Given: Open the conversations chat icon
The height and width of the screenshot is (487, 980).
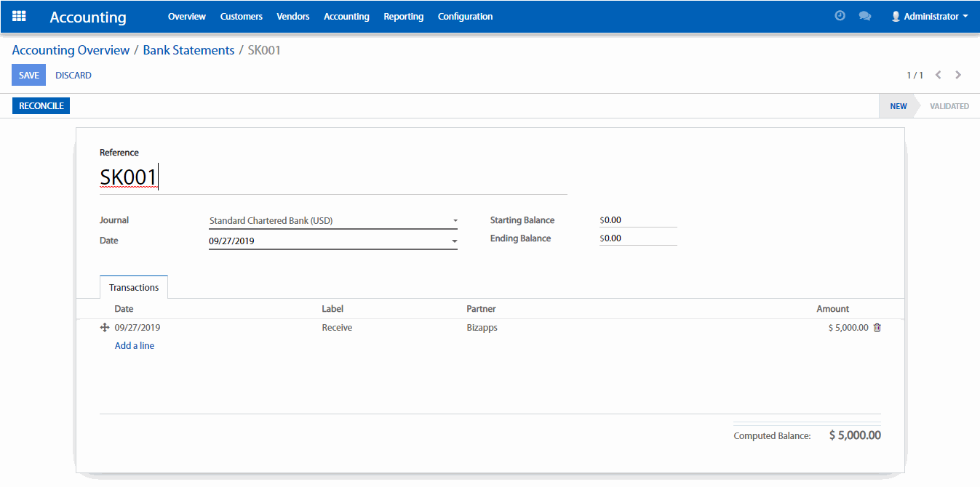Looking at the screenshot, I should [x=864, y=16].
